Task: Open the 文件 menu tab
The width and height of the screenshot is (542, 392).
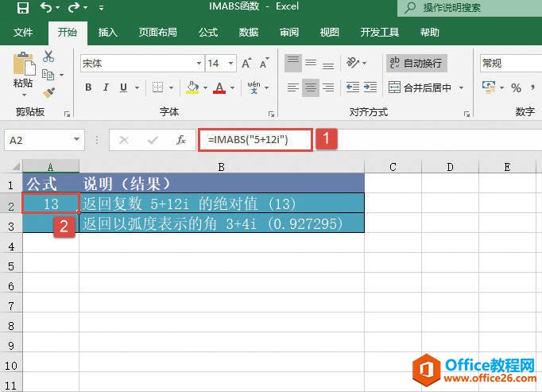Action: tap(23, 33)
